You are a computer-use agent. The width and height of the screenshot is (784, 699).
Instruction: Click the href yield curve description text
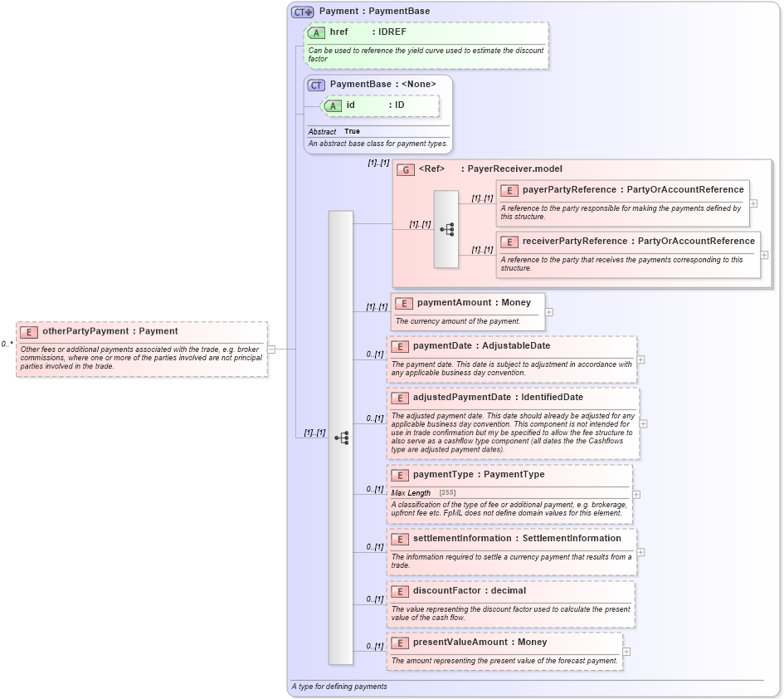[426, 55]
